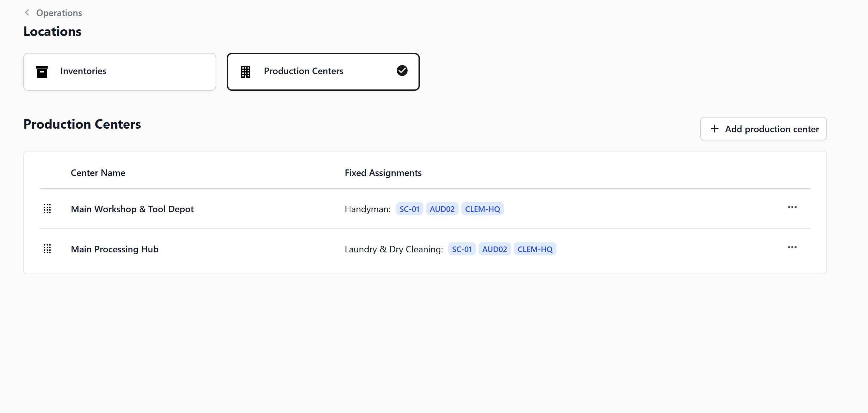This screenshot has height=413, width=868.
Task: Click the checkmark circle on Production Centers card
Action: (x=402, y=71)
